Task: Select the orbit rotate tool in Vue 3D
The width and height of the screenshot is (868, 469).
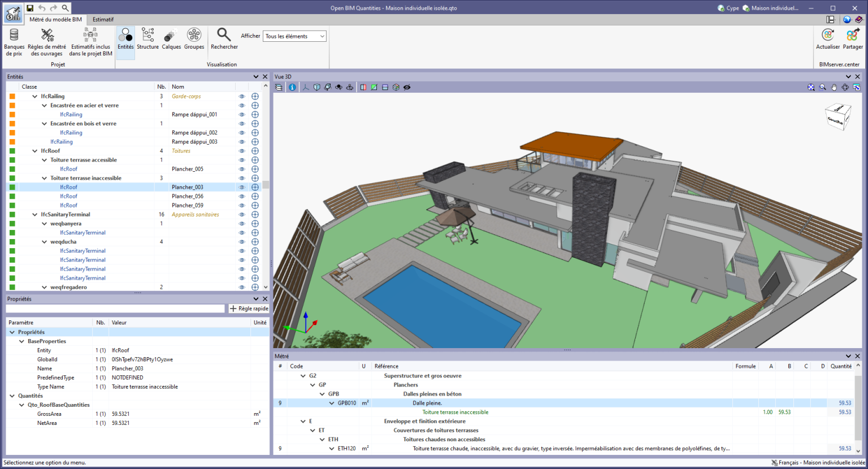Action: pos(845,87)
